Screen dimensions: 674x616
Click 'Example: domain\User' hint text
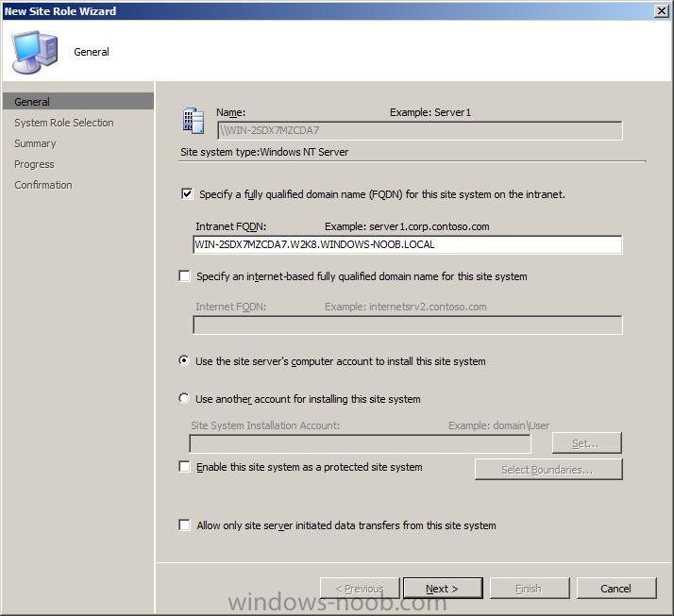click(x=499, y=425)
